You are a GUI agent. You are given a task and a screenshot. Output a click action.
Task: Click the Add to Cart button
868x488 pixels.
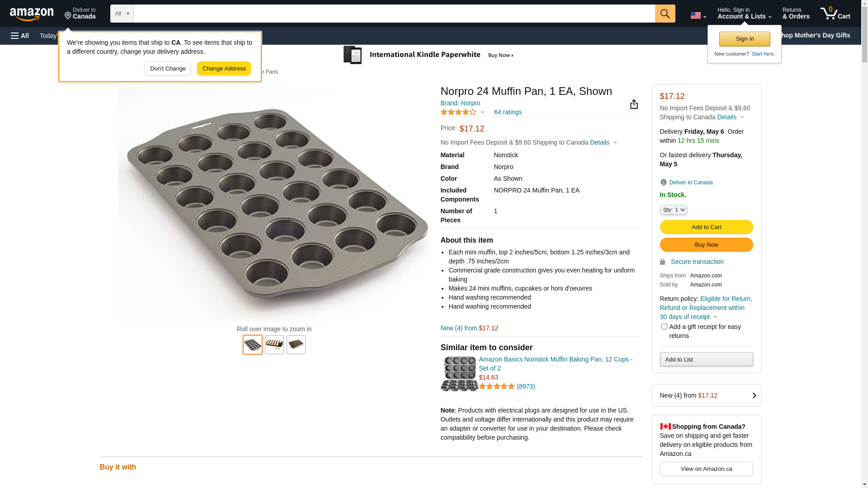pyautogui.click(x=706, y=227)
